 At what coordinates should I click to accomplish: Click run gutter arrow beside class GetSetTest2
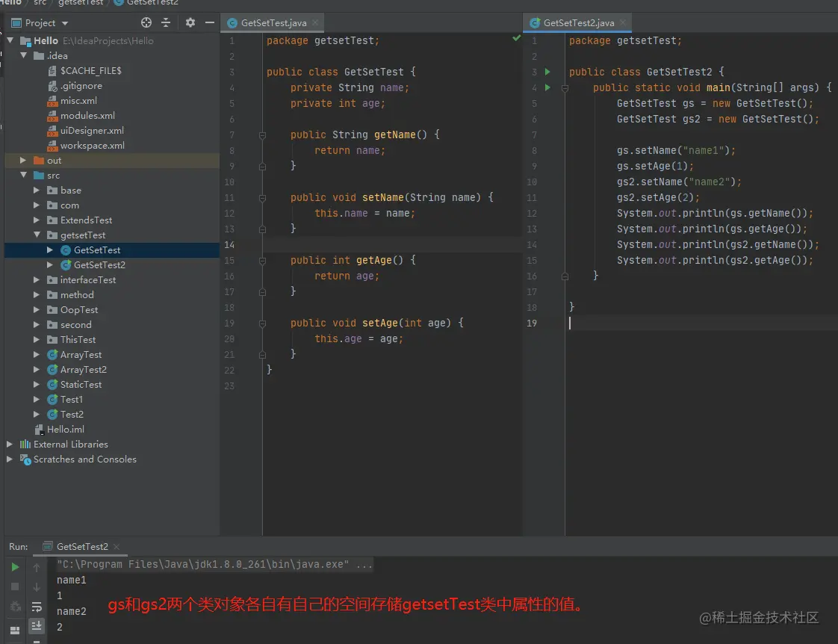coord(547,72)
